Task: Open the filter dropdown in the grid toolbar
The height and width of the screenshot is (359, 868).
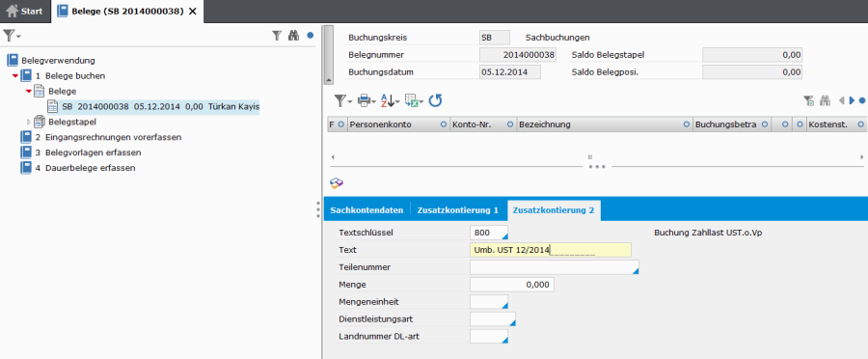Action: click(343, 100)
